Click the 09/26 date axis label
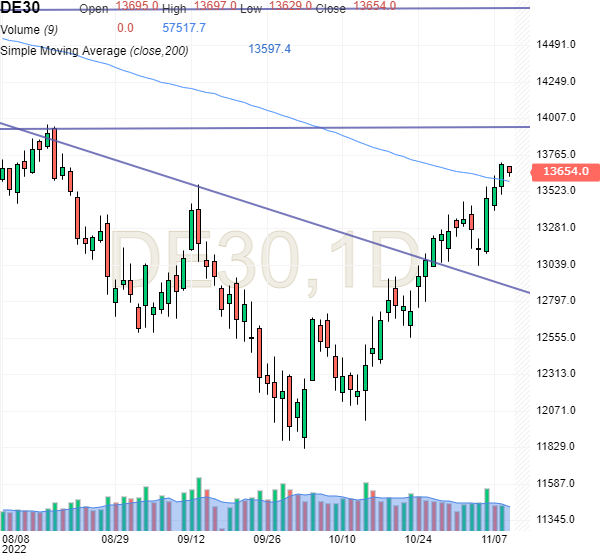The image size is (600, 558). (x=267, y=539)
